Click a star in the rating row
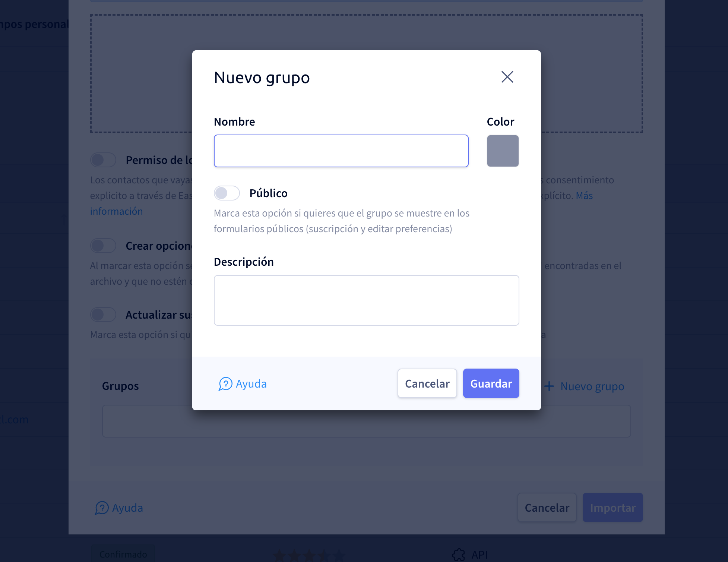 pos(309,555)
